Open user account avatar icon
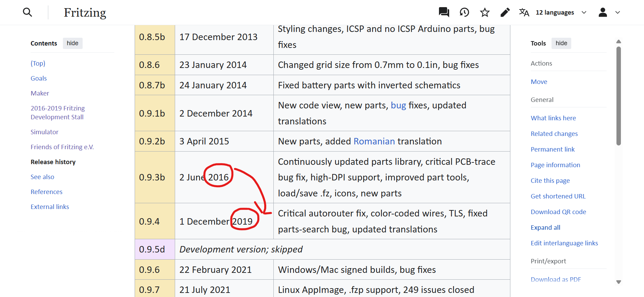Viewport: 644px width, 297px height. point(603,13)
